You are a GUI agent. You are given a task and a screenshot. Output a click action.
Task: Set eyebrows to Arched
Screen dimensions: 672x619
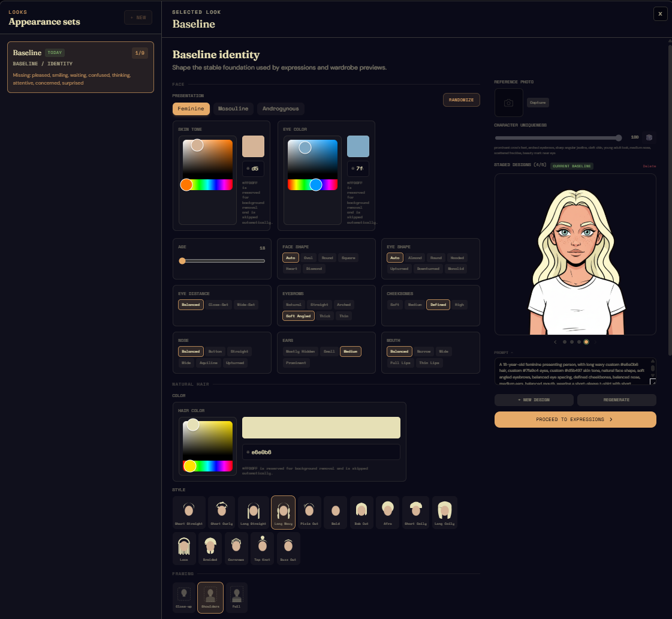(x=343, y=305)
